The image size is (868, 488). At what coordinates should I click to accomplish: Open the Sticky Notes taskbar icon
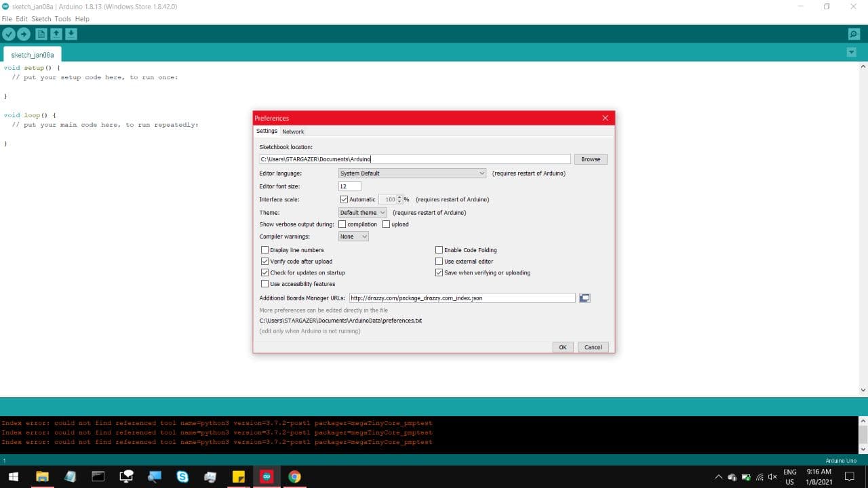pyautogui.click(x=238, y=476)
